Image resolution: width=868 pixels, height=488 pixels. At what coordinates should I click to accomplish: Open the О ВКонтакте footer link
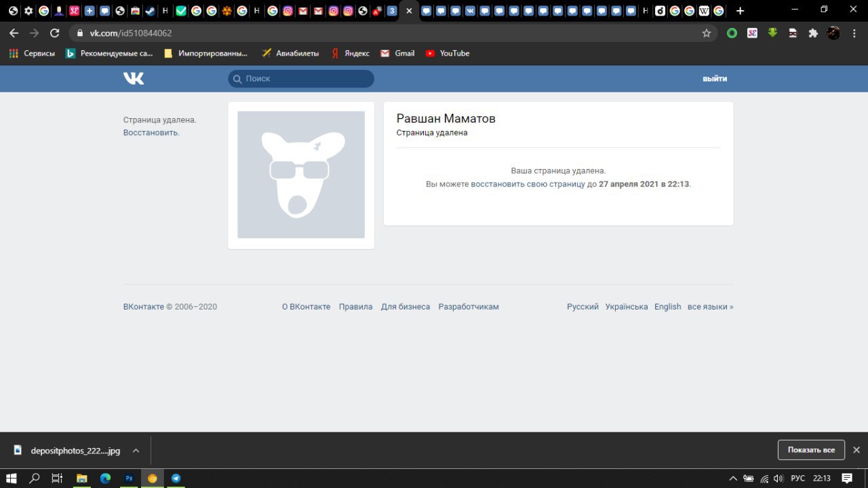pos(306,307)
